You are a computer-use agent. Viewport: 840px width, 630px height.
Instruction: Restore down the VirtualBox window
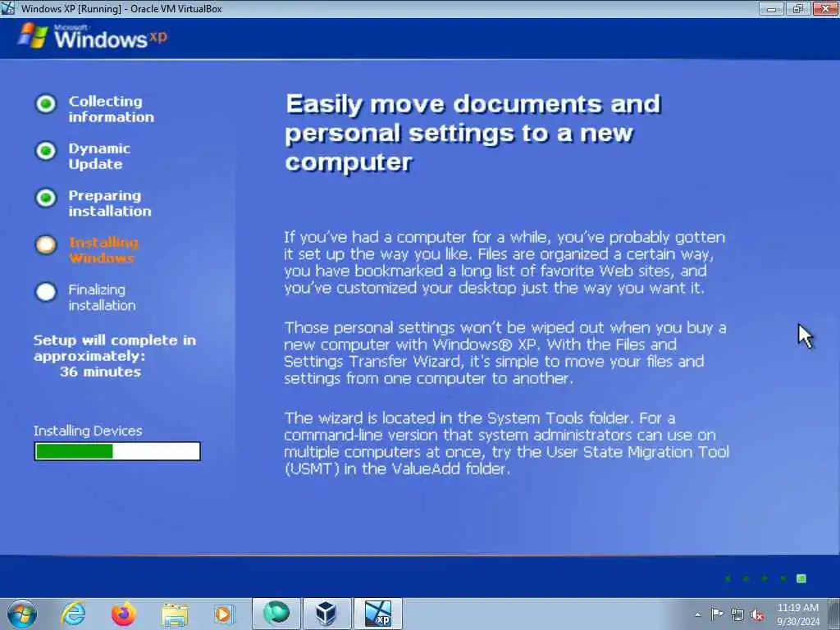[x=798, y=8]
